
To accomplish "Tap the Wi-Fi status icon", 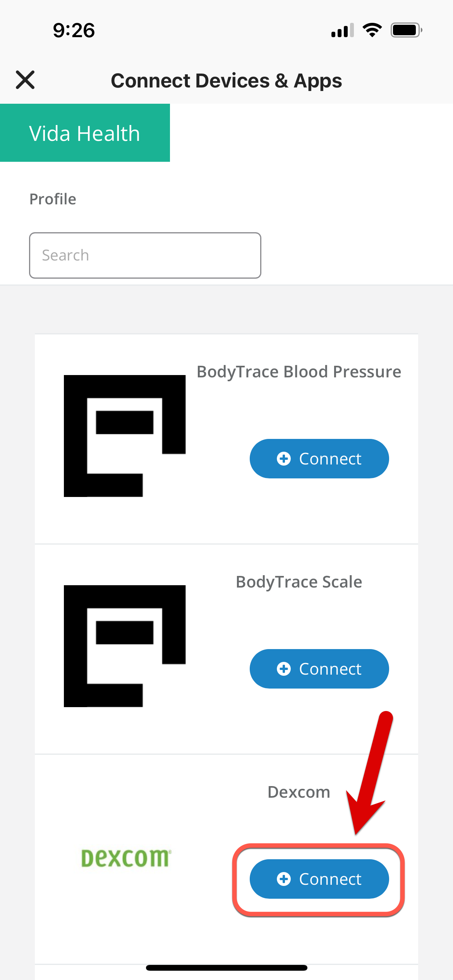I will (372, 30).
